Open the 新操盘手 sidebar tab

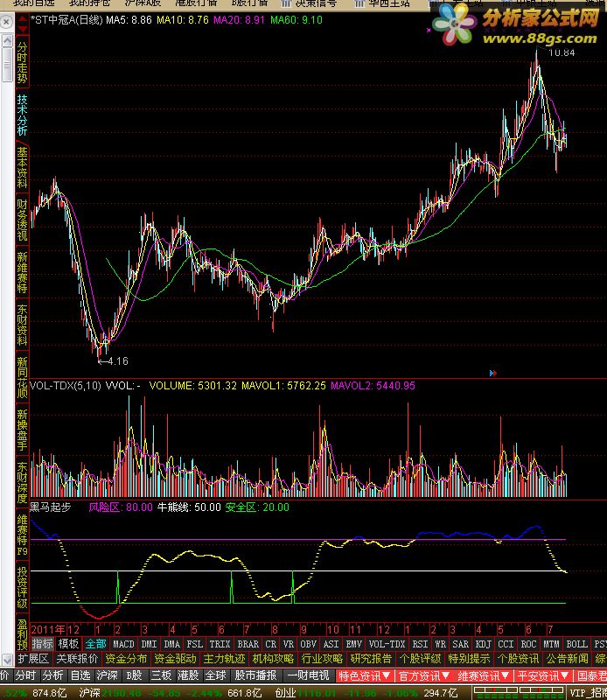(x=22, y=430)
